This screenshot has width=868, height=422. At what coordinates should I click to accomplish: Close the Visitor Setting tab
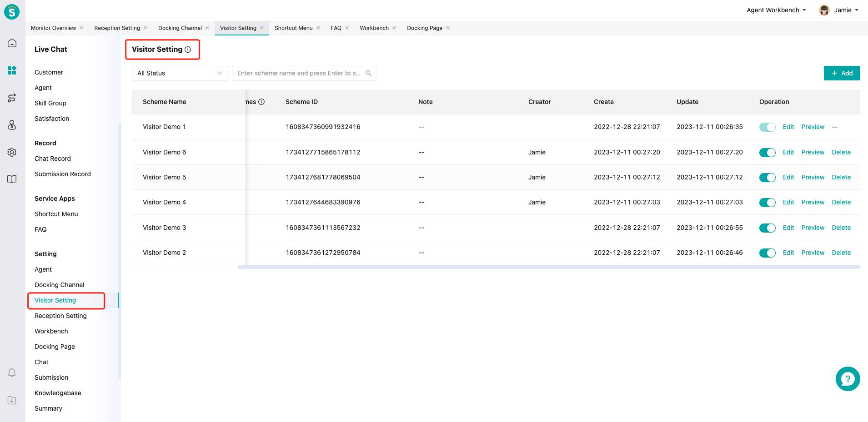click(262, 28)
